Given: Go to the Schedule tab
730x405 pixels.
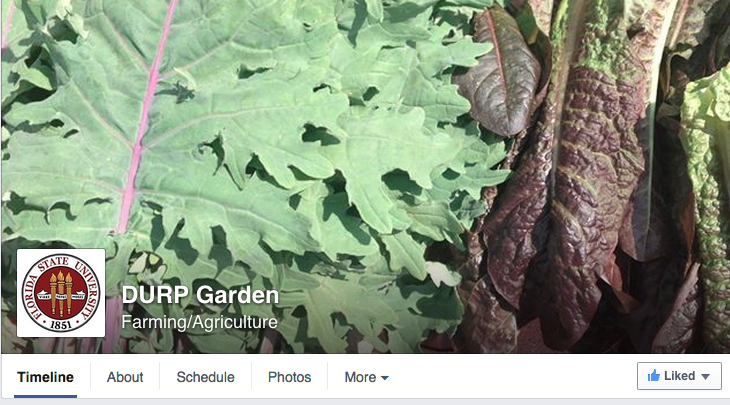Looking at the screenshot, I should [x=205, y=377].
